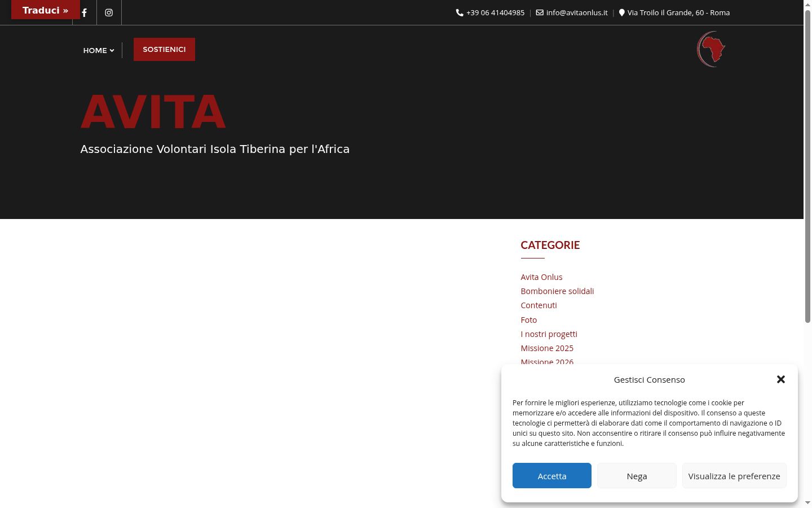812x508 pixels.
Task: Close the Gestisci Consenso dialog
Action: pyautogui.click(x=781, y=379)
